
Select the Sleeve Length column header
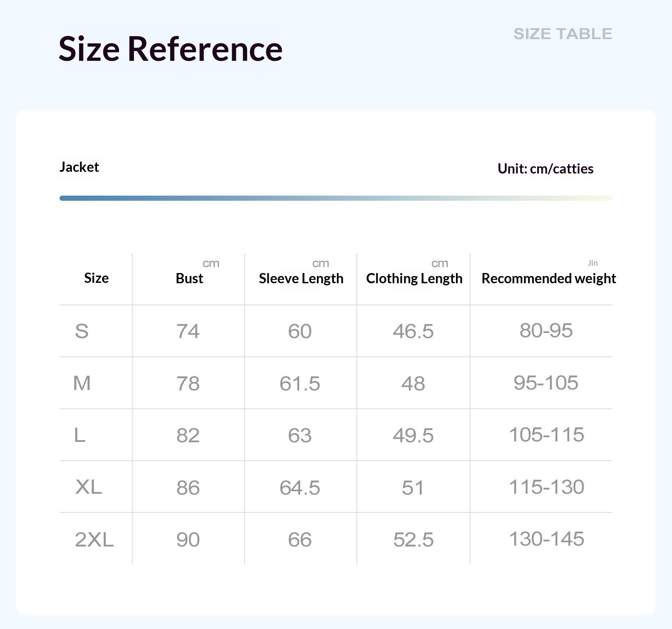[x=301, y=279]
